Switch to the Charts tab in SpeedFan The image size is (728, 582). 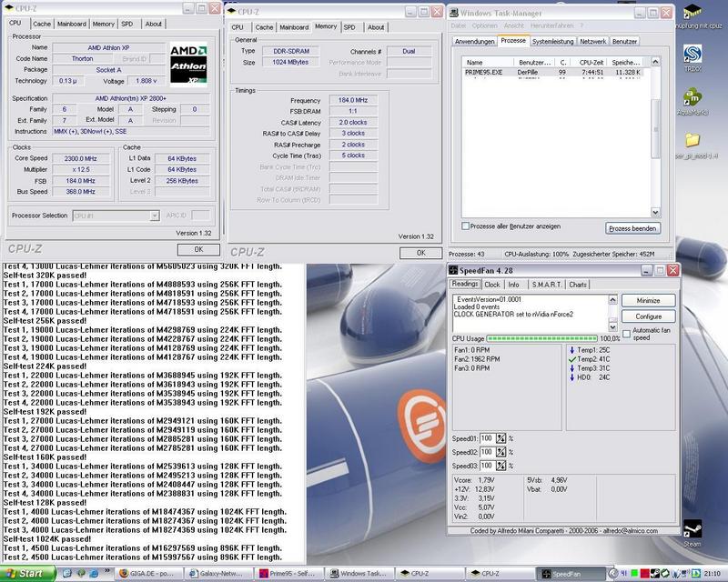pos(578,285)
